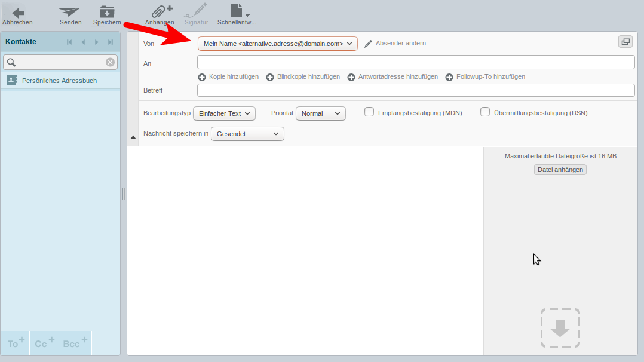Save draft using Speichern icon

point(107,13)
